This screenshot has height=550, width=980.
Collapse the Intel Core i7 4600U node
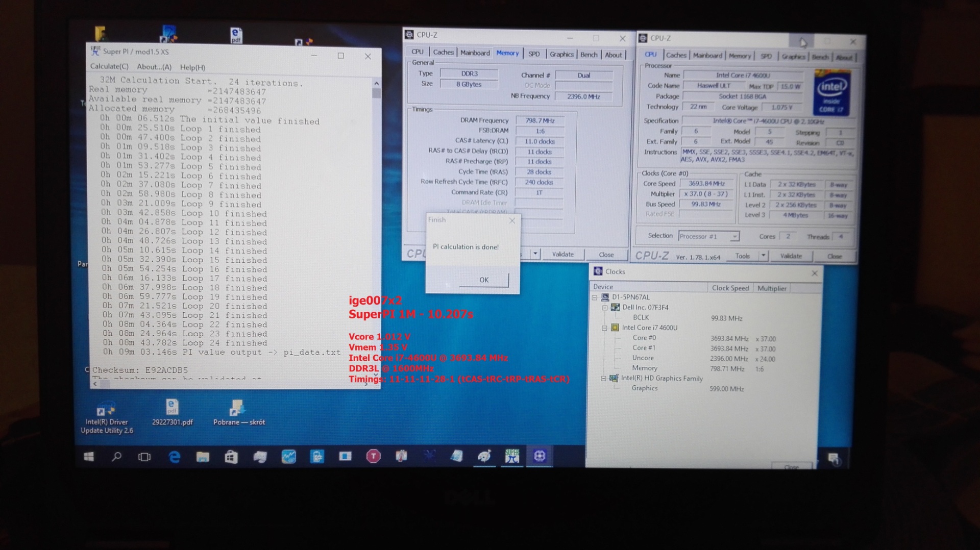click(x=605, y=328)
